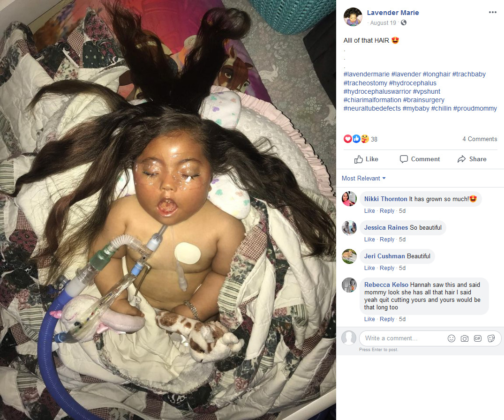Share this post
The image size is (504, 420).
(x=472, y=159)
